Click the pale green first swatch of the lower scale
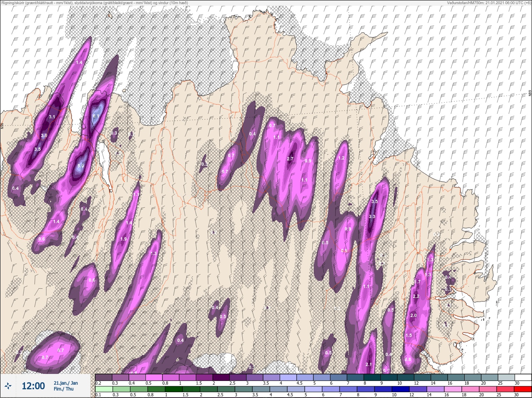 pyautogui.click(x=103, y=389)
